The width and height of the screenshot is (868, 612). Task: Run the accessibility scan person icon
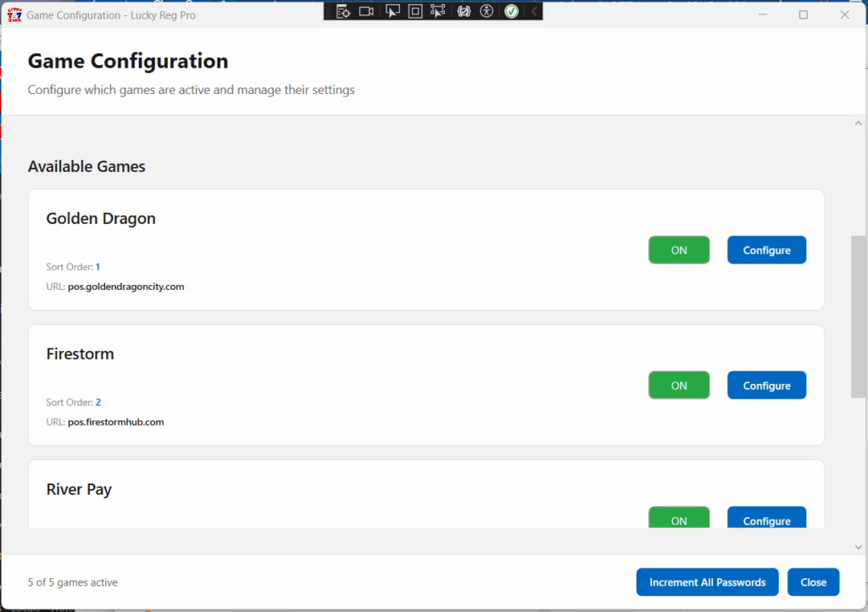tap(487, 11)
